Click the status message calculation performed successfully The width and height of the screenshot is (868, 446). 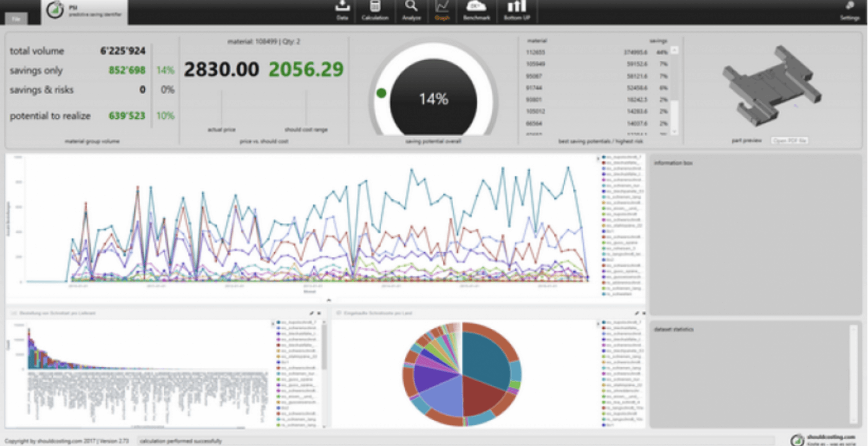click(x=180, y=441)
